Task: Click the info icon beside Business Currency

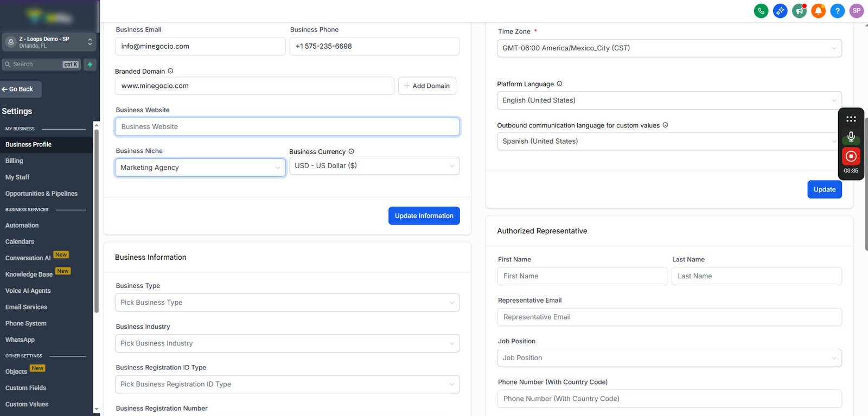Action: click(351, 151)
